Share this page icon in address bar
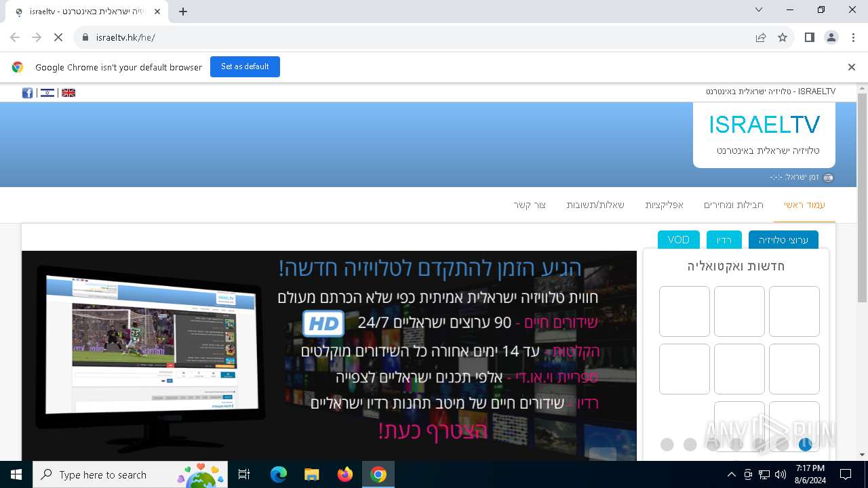 click(x=761, y=37)
